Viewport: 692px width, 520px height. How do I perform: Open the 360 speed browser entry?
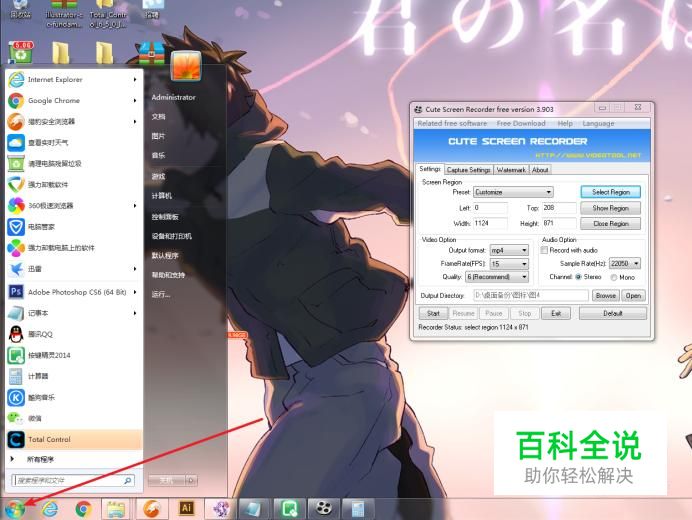[73, 206]
